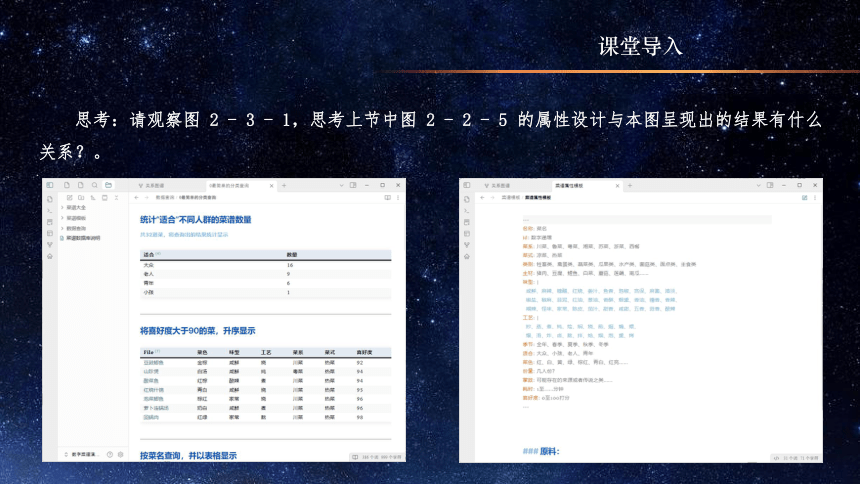Click heading 按菜名查询，并以表格显示
The image size is (860, 484).
188,455
